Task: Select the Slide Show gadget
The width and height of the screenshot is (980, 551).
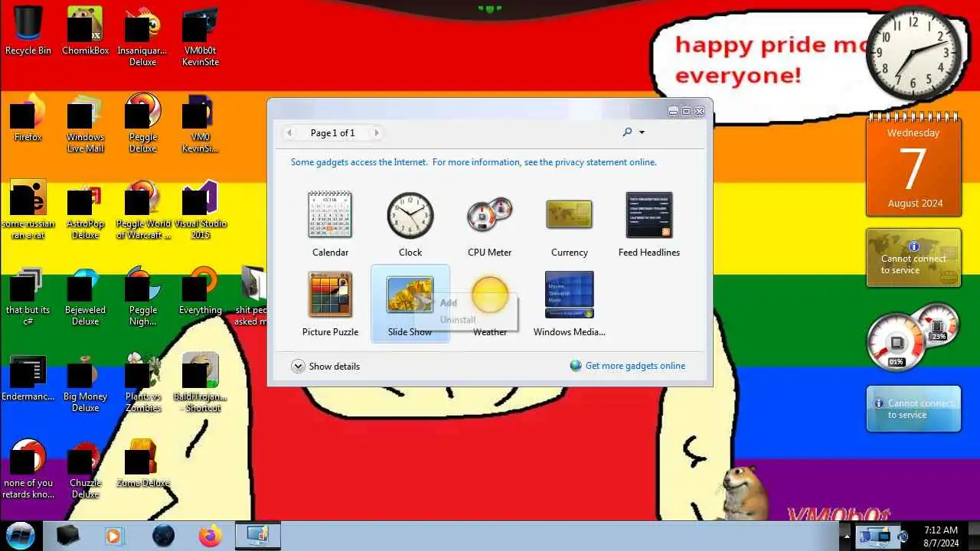Action: (x=410, y=304)
